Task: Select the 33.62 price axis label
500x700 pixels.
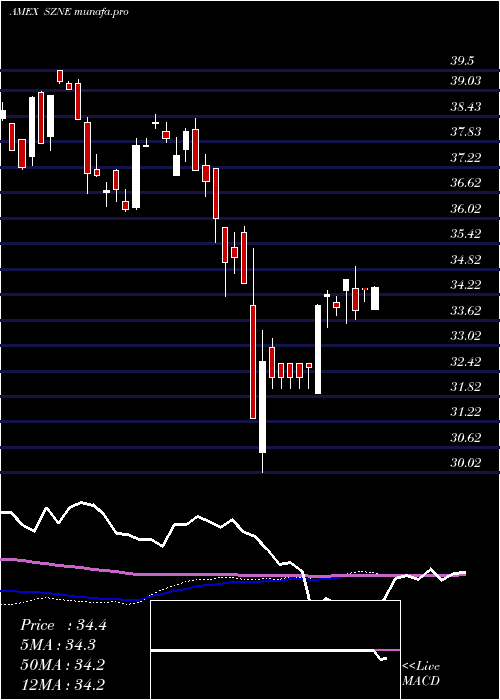Action: (x=465, y=310)
